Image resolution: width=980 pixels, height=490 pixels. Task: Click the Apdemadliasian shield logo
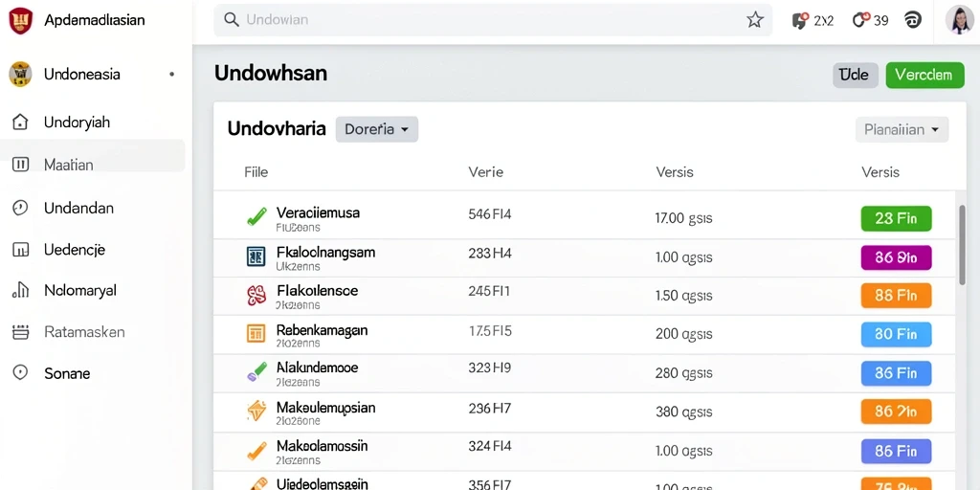tap(21, 20)
